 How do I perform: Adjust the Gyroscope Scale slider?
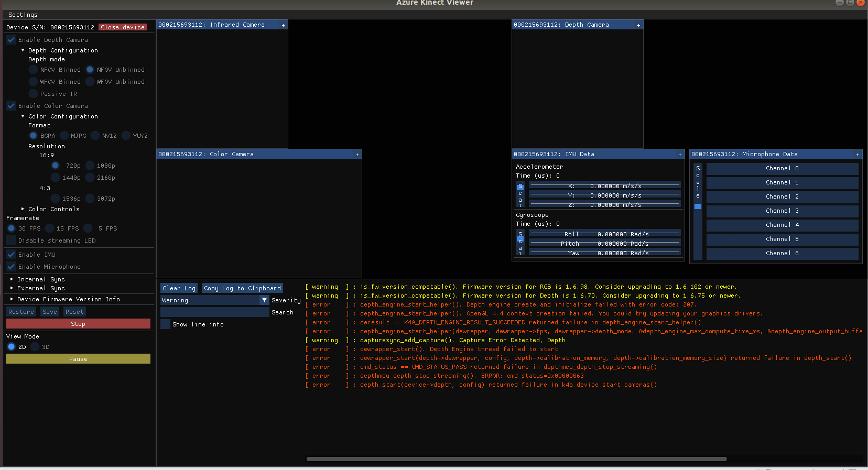(x=520, y=243)
